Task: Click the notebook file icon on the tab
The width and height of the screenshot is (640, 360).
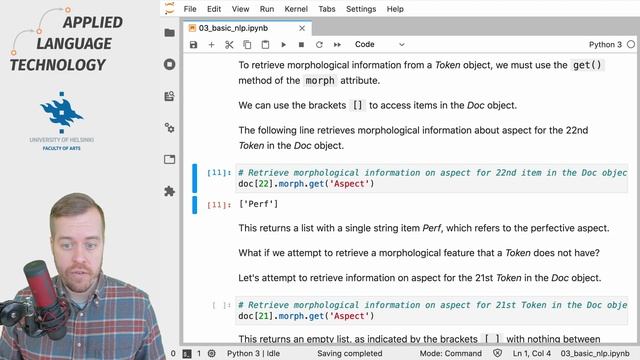Action: [x=192, y=28]
